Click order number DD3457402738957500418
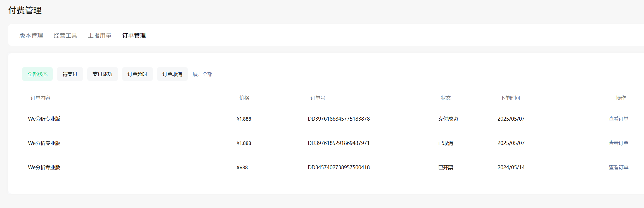644x208 pixels. coord(339,167)
